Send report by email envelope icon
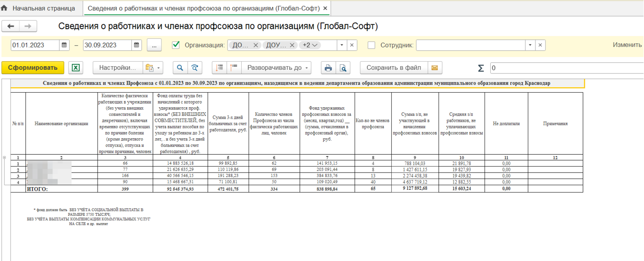644x261 pixels. 435,68
